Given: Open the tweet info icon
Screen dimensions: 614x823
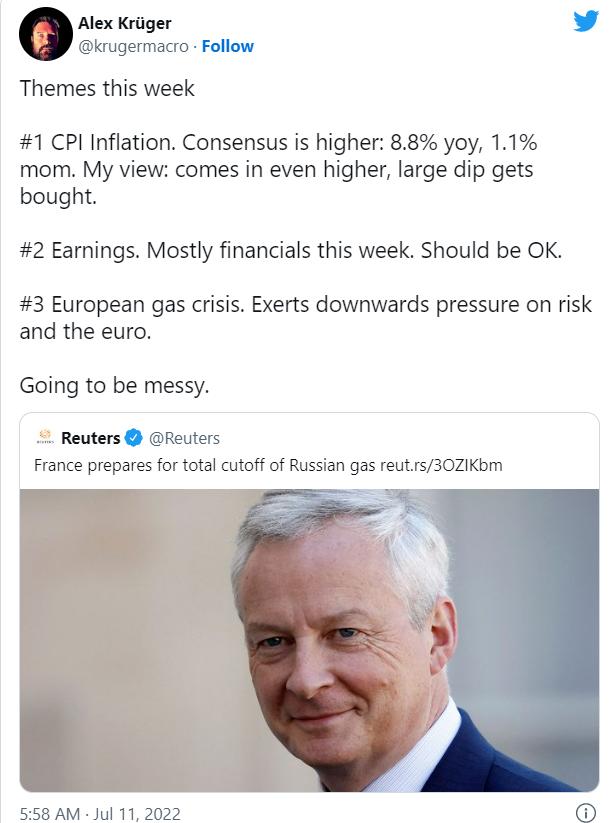Looking at the screenshot, I should click(587, 812).
